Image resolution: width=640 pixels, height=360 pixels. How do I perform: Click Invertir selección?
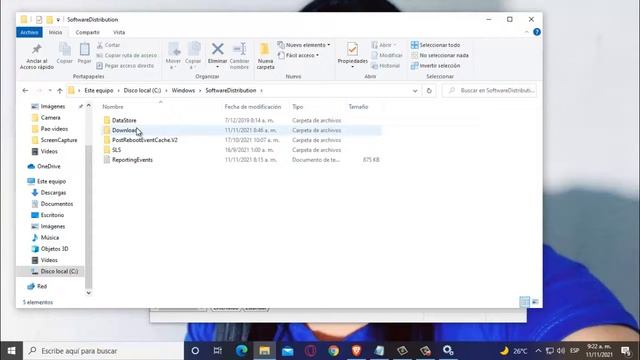pyautogui.click(x=436, y=65)
